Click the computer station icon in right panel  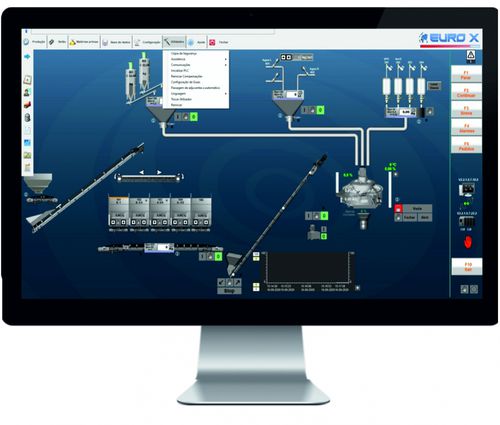(467, 190)
